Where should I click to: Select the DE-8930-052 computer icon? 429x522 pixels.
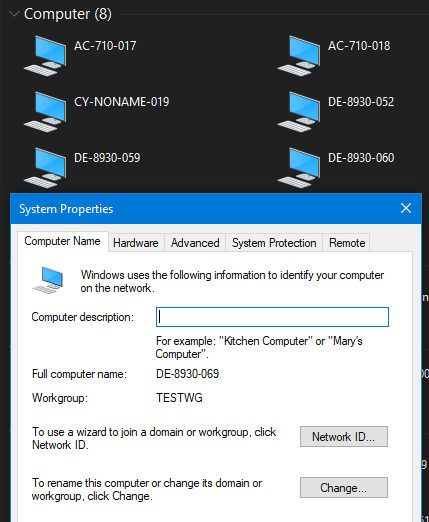[x=299, y=112]
